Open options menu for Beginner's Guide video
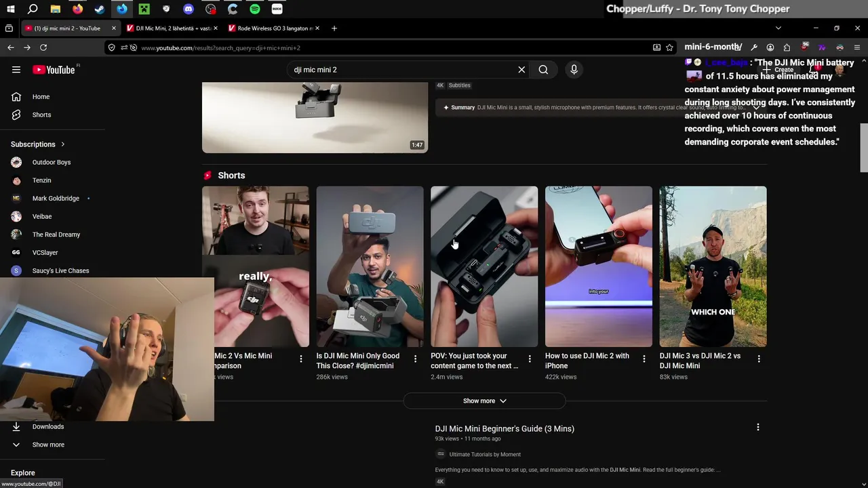 758,428
